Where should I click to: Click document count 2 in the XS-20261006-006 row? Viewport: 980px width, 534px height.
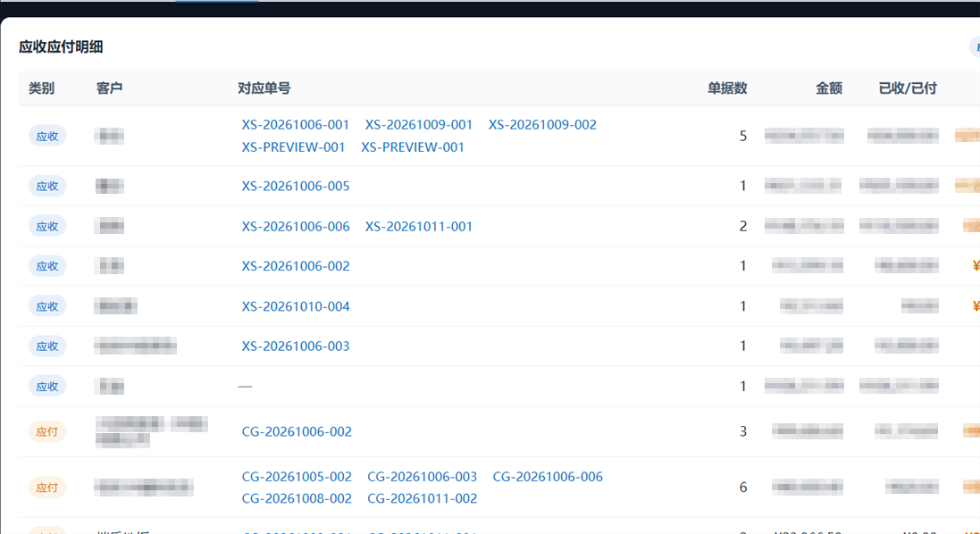point(743,227)
